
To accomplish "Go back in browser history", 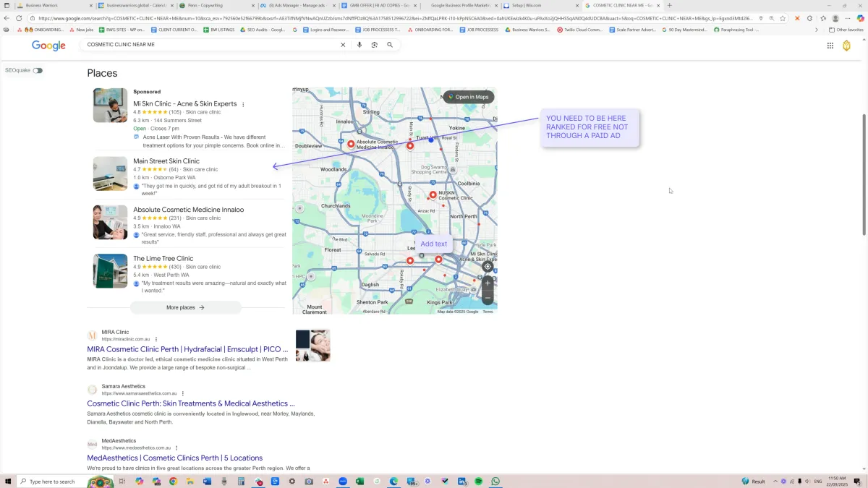I will (8, 18).
